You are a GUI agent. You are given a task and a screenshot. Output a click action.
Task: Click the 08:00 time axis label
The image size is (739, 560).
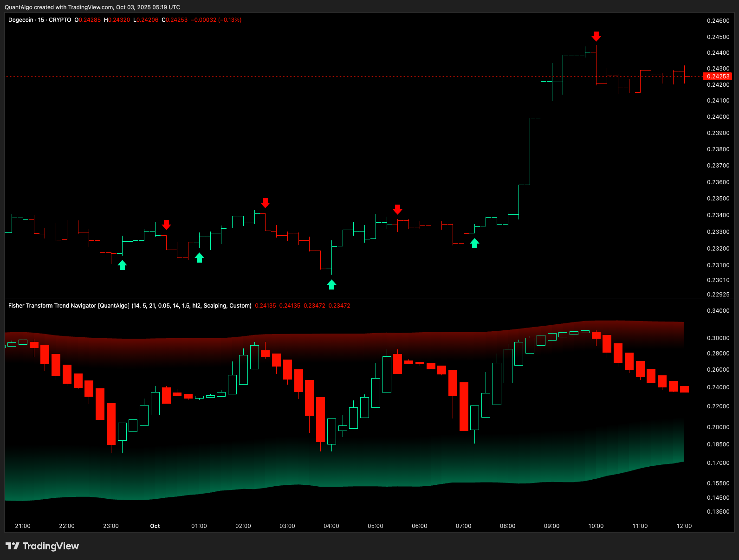[x=508, y=526]
